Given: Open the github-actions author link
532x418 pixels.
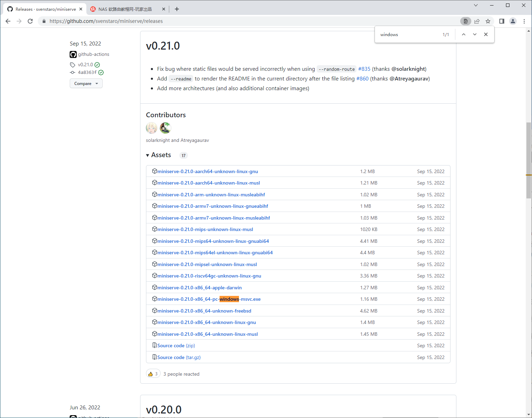Looking at the screenshot, I should (94, 54).
